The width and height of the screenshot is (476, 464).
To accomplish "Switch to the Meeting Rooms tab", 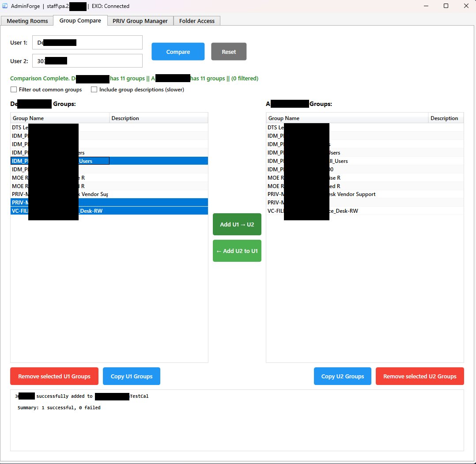I will tap(27, 21).
